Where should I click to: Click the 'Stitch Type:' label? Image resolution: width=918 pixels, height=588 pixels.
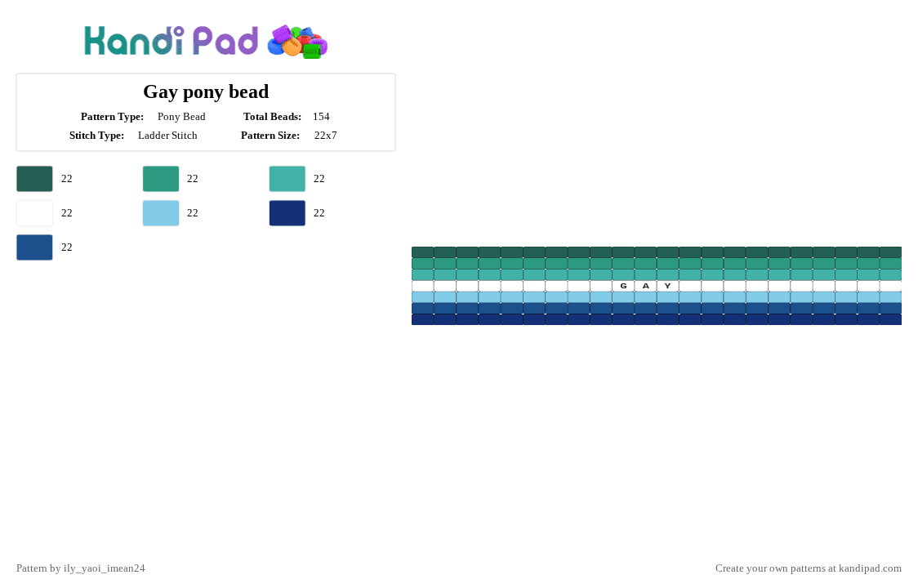tap(96, 136)
